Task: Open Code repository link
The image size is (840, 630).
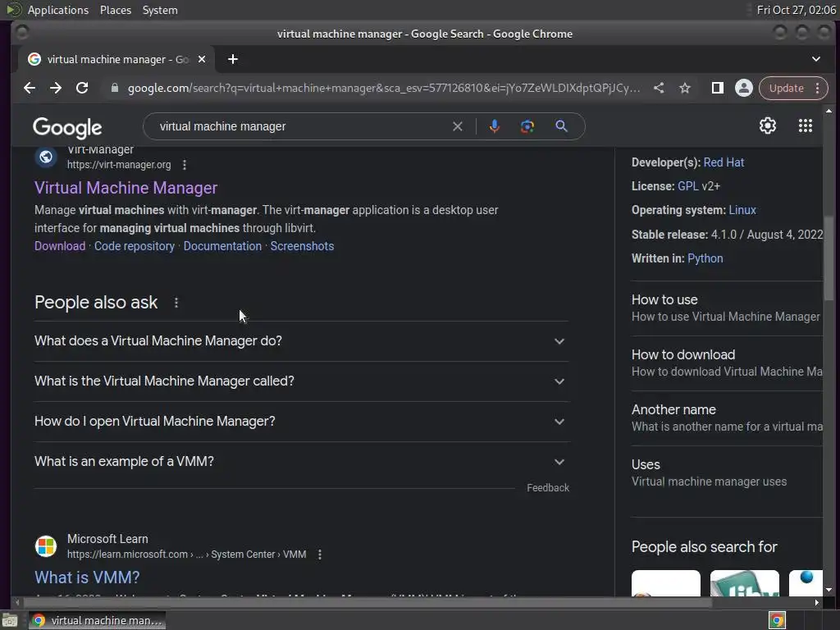Action: click(135, 246)
